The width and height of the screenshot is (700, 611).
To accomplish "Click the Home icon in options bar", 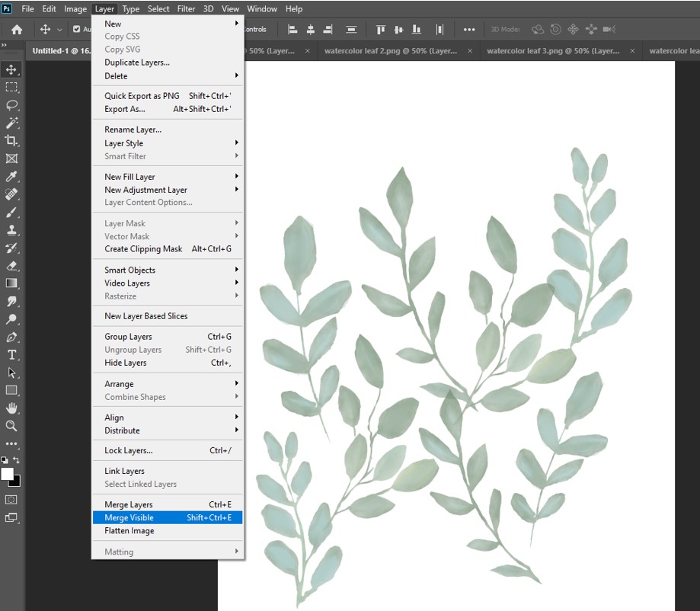I will [x=16, y=30].
